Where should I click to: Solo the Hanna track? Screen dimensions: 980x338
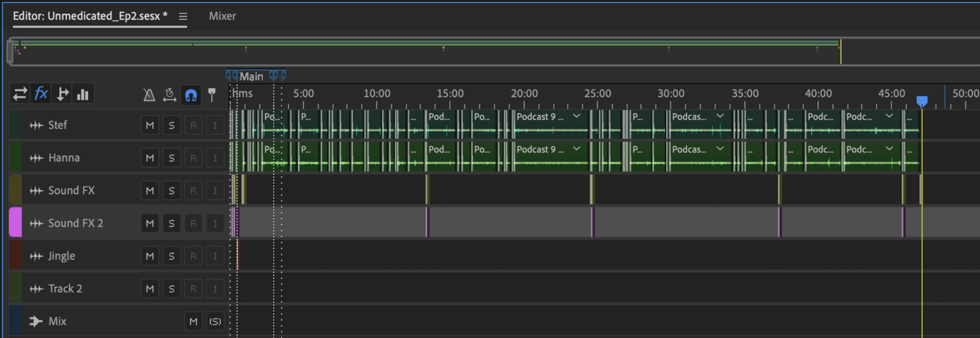coord(171,158)
